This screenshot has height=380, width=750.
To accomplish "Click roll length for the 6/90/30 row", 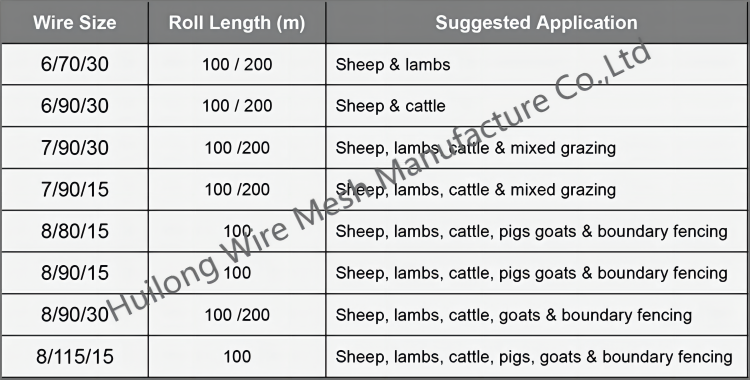I will [x=237, y=106].
